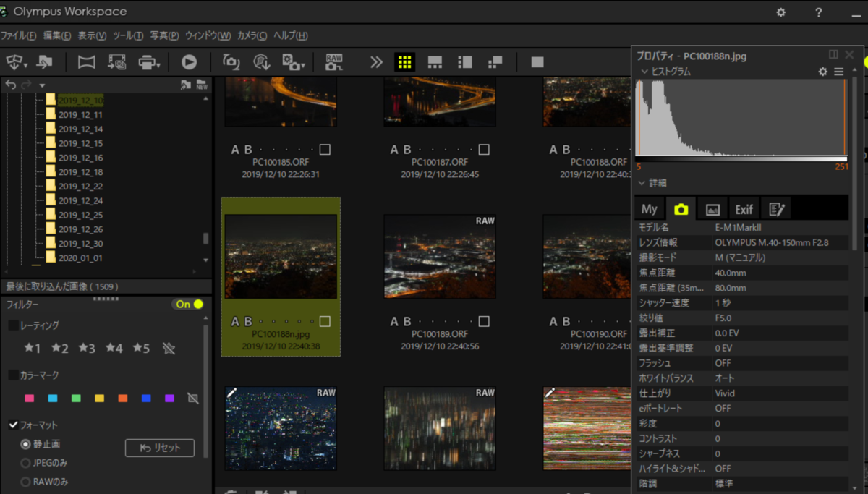Select the 静止画 radio button
This screenshot has height=494, width=868.
tap(26, 444)
